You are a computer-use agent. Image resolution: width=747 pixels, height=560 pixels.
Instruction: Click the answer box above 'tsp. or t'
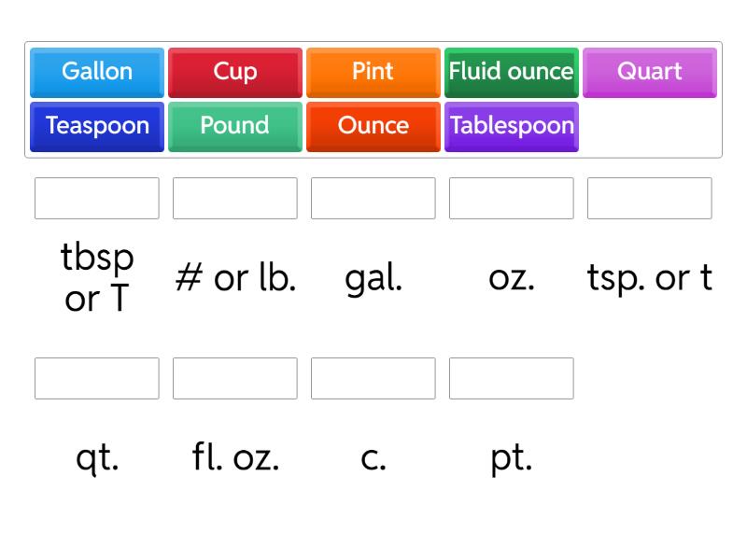point(649,198)
